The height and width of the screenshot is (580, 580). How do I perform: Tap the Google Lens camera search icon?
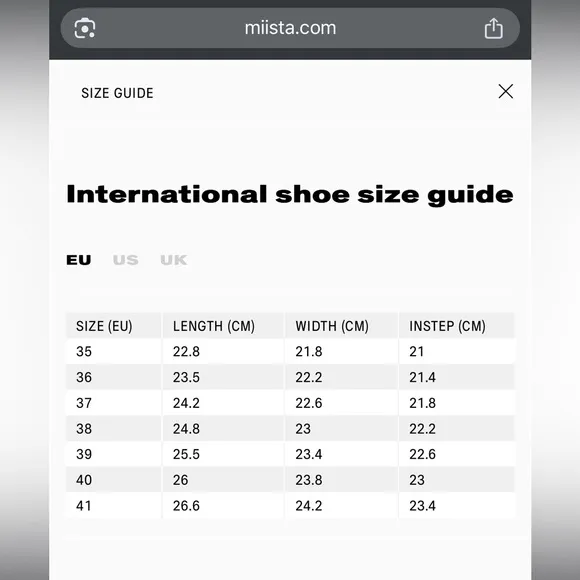coord(85,28)
